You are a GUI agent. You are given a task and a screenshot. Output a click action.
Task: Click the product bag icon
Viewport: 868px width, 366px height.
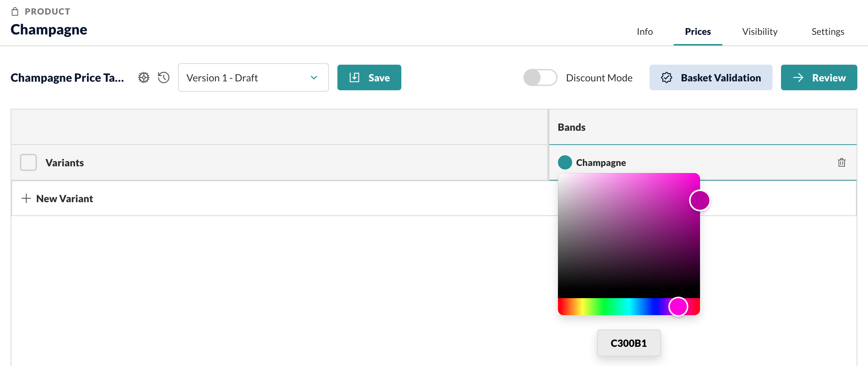[x=15, y=12]
